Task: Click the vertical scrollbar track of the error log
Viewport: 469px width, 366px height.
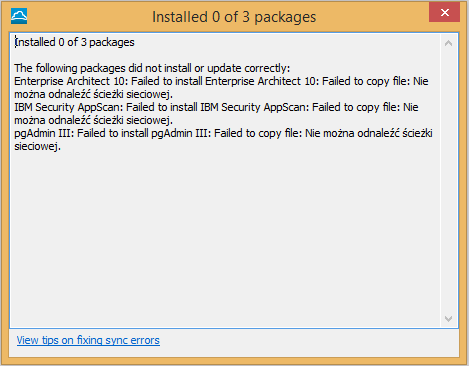Action: pyautogui.click(x=448, y=181)
